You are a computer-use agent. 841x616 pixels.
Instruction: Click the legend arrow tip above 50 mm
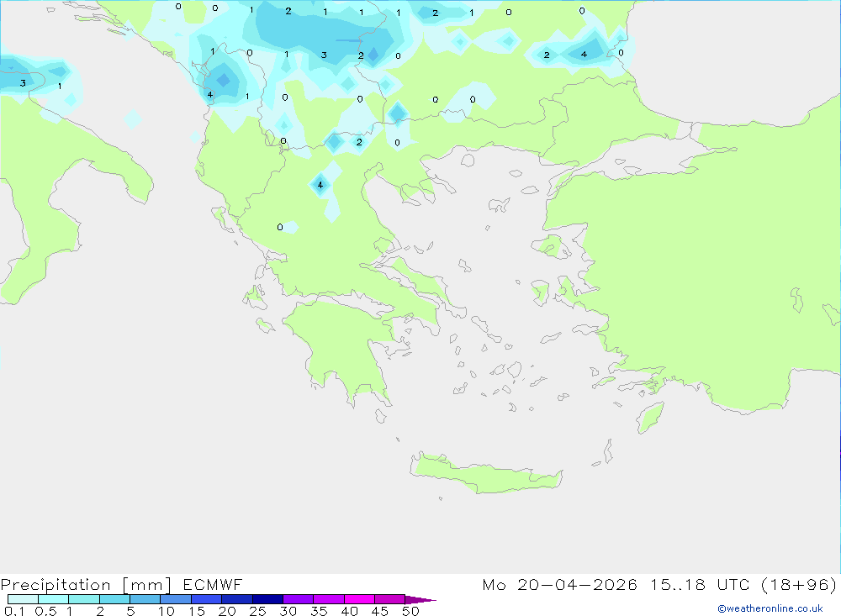[421, 599]
